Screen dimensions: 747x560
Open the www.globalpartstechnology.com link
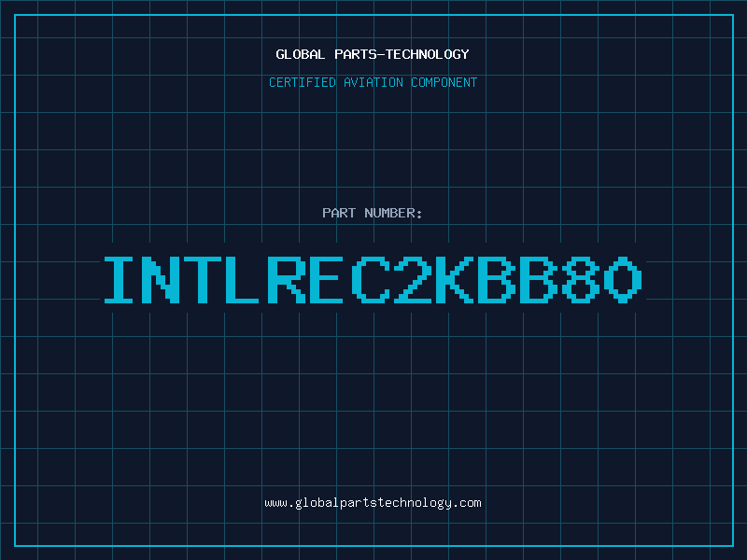(x=373, y=503)
